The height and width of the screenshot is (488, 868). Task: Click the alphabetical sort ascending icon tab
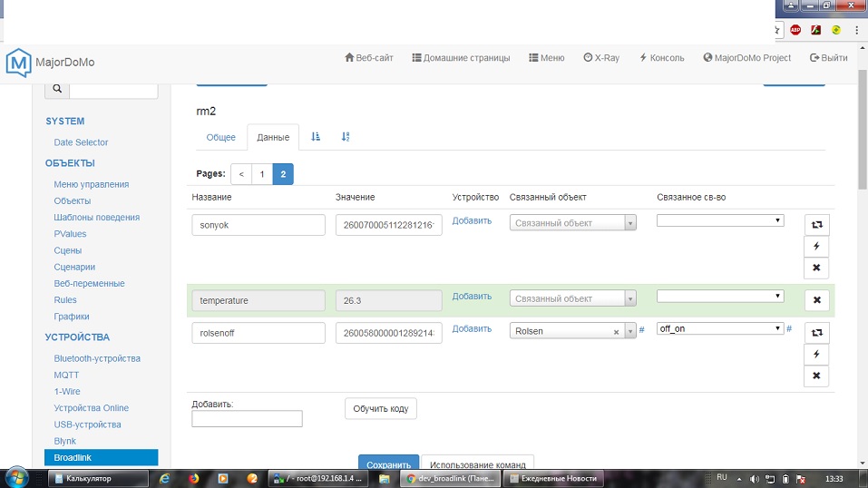tap(316, 137)
